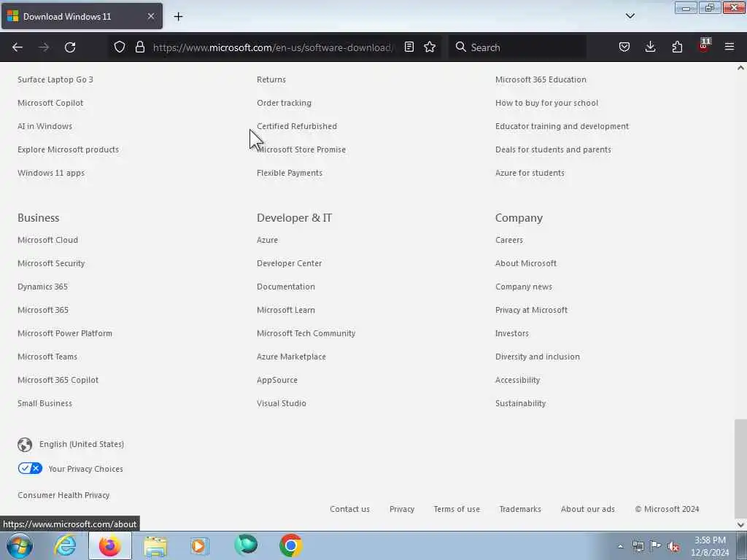This screenshot has height=560, width=747.
Task: Go back to the previous page
Action: coord(18,47)
